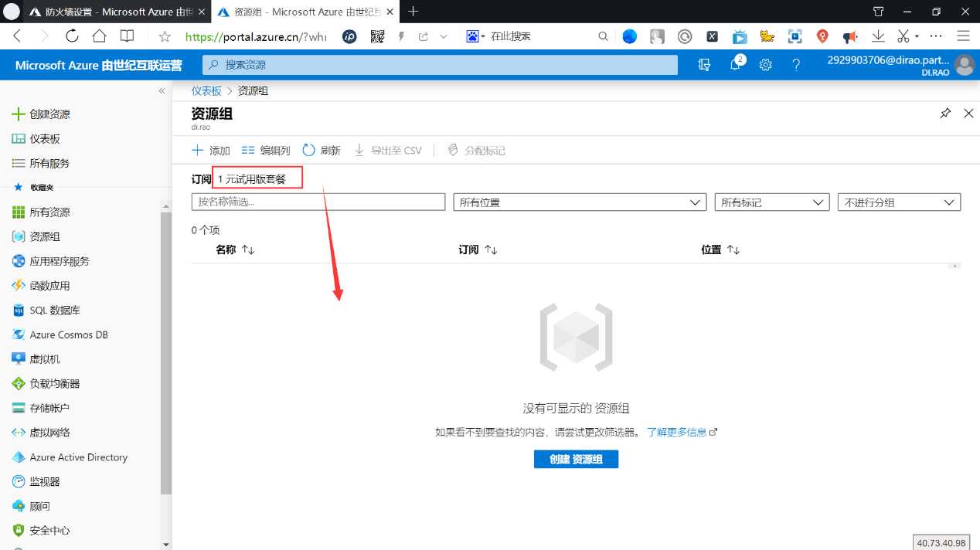This screenshot has width=980, height=550.
Task: Go to browser home page icon
Action: pos(99,36)
